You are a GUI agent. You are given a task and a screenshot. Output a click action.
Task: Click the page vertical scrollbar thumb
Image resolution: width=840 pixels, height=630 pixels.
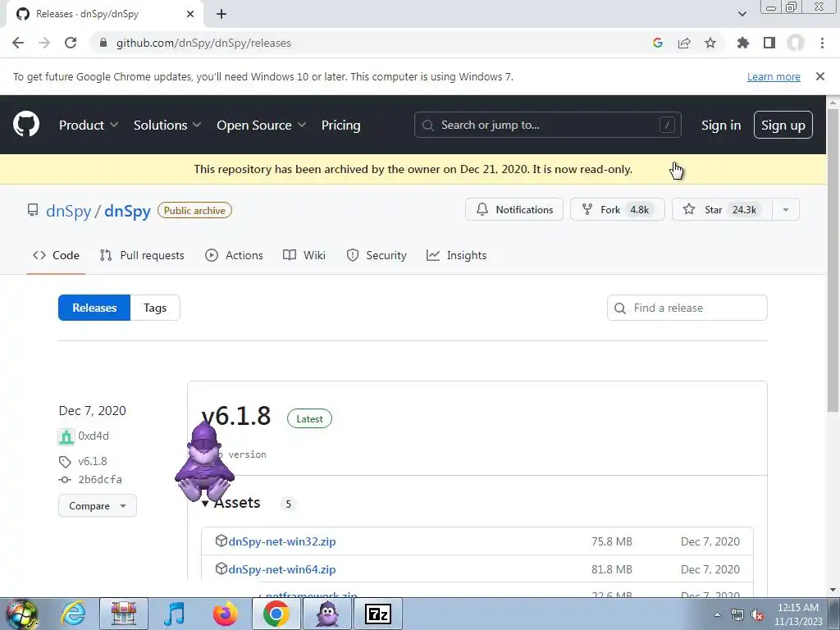(833, 260)
